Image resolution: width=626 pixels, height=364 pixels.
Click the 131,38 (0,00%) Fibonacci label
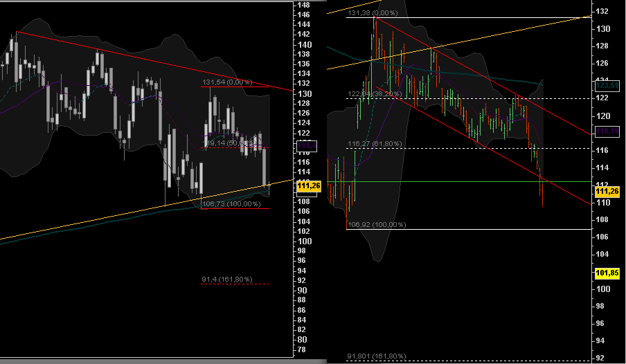(373, 13)
